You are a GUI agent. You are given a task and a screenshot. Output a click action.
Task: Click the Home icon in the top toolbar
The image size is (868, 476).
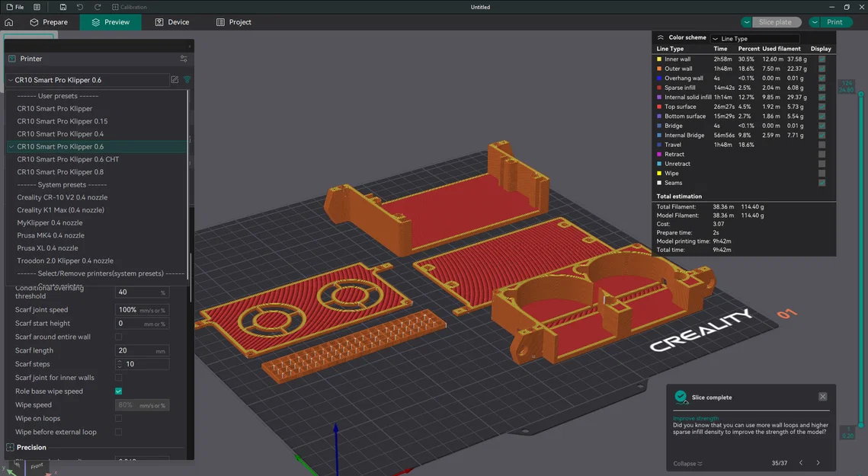9,22
